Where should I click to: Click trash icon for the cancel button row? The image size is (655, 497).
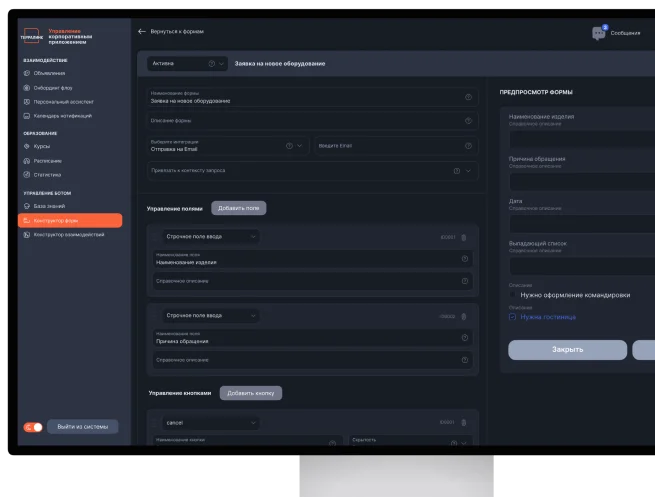tap(464, 423)
